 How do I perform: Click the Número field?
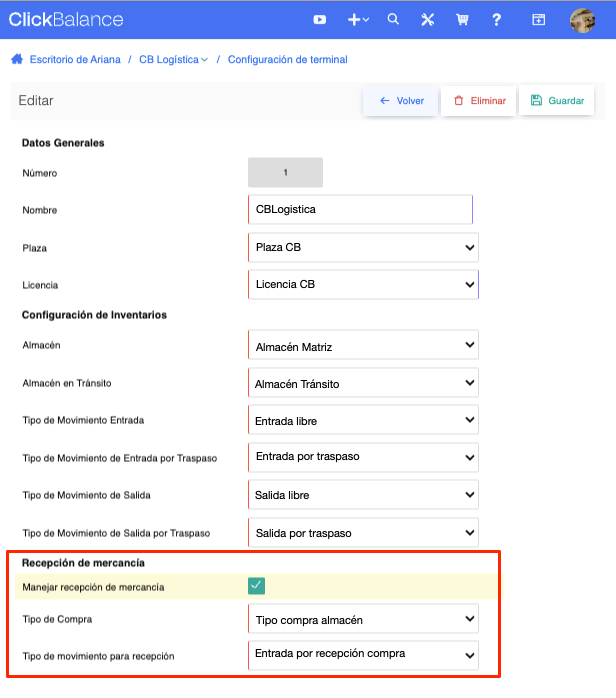click(285, 172)
